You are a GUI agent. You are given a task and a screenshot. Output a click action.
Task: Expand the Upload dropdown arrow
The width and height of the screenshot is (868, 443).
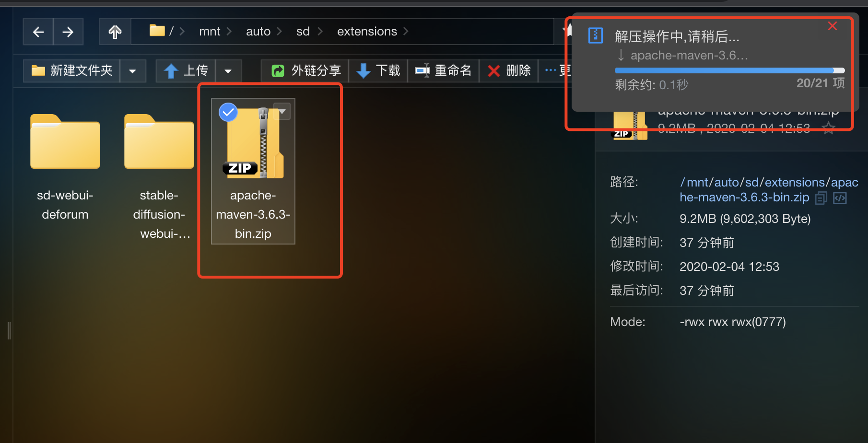[x=228, y=71]
